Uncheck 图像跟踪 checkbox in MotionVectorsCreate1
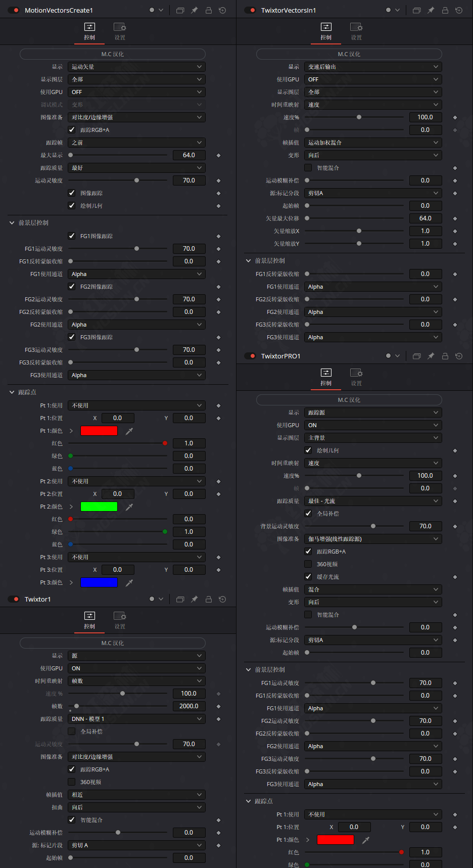The image size is (473, 868). tap(72, 193)
